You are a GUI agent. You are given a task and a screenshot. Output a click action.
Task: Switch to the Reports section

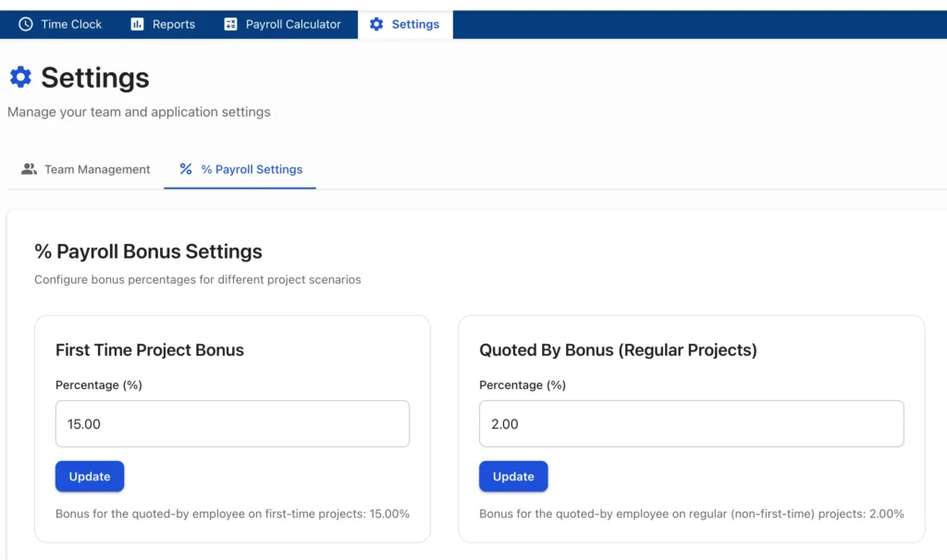[162, 24]
